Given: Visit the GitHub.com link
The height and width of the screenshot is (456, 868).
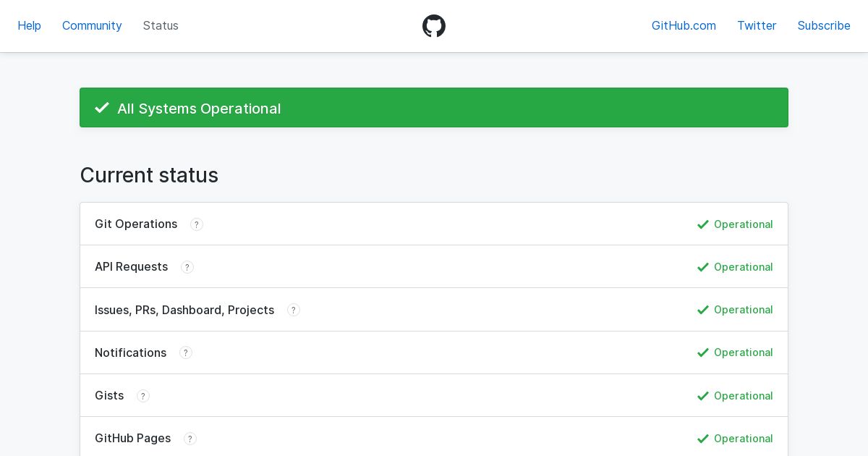Looking at the screenshot, I should [684, 25].
